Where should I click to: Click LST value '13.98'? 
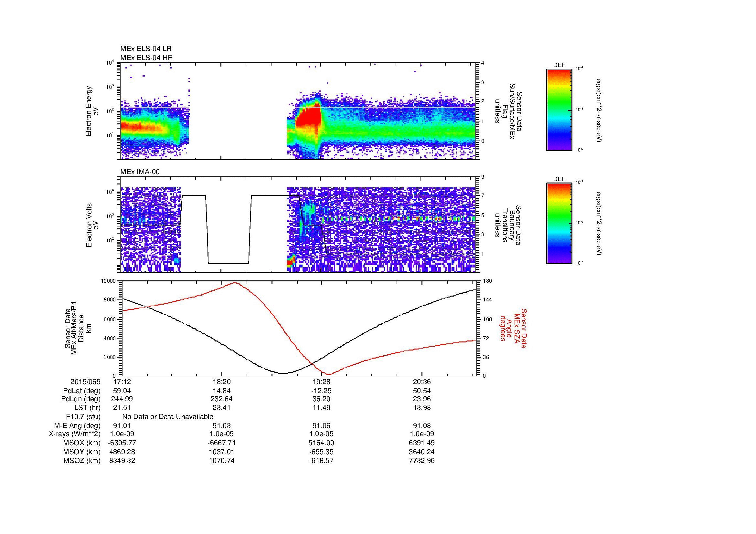[x=422, y=408]
